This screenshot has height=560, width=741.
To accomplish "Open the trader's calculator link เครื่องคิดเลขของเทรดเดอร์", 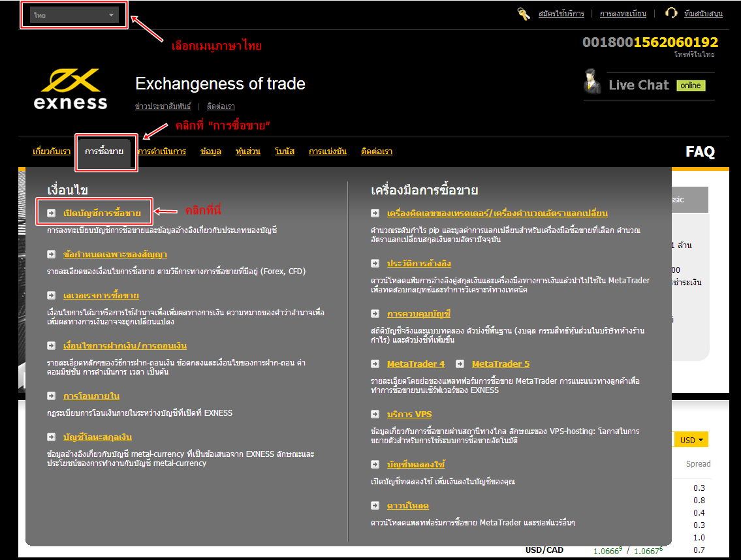I will [x=497, y=213].
